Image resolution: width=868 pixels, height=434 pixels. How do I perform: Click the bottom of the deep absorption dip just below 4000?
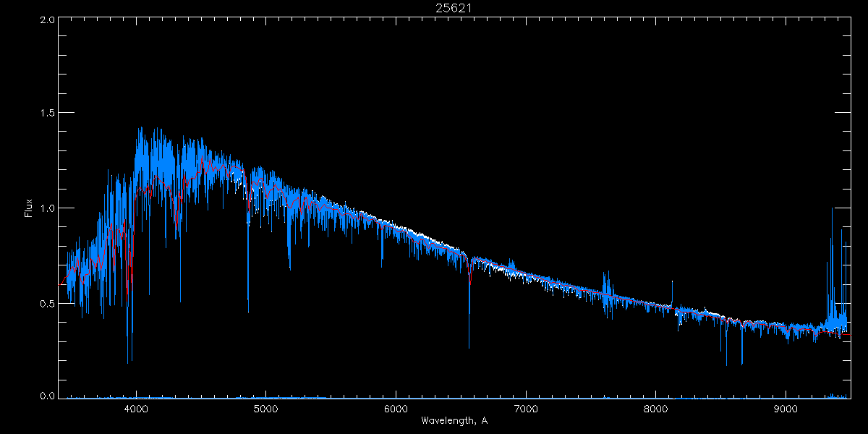(128, 362)
